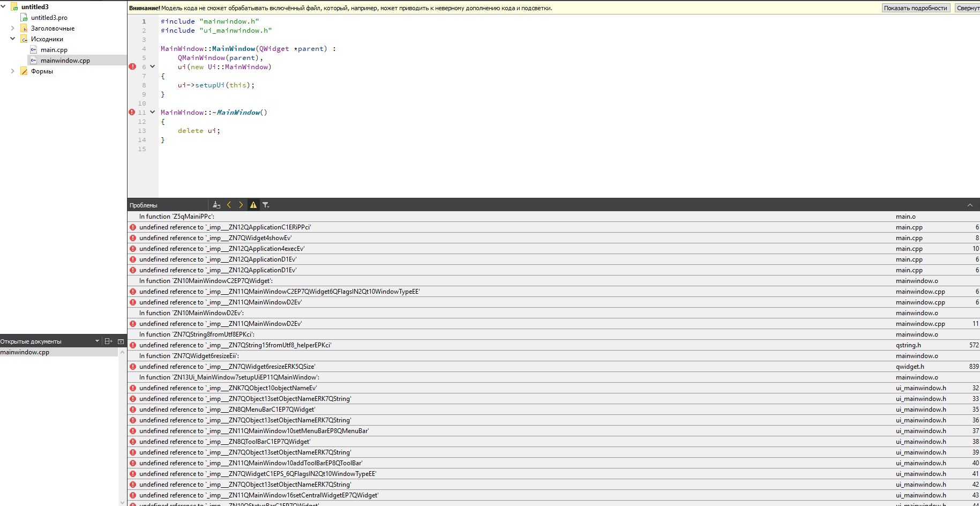Open the Открытые документы view dropdown
The image size is (980, 506).
(x=97, y=341)
